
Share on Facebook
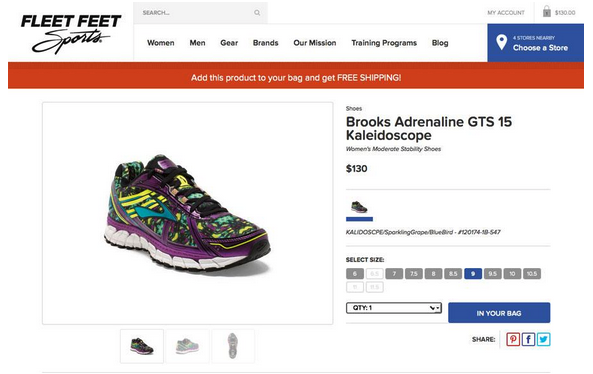528,339
